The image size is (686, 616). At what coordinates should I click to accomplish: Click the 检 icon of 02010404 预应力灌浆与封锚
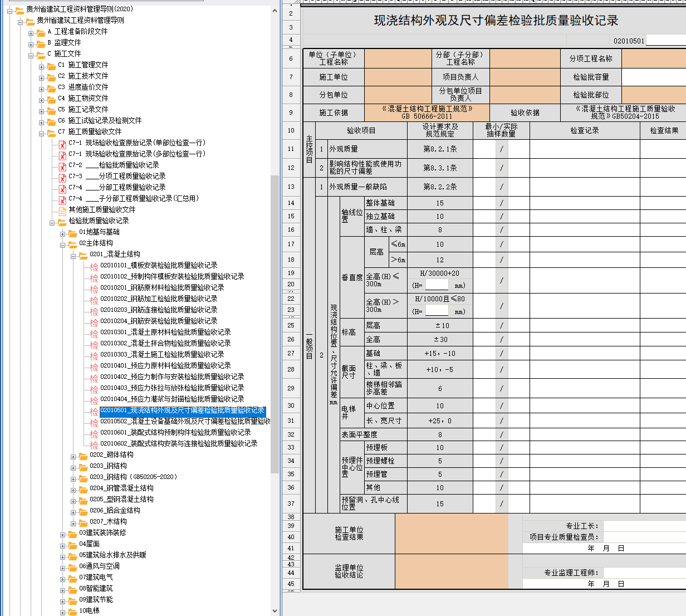pyautogui.click(x=94, y=400)
